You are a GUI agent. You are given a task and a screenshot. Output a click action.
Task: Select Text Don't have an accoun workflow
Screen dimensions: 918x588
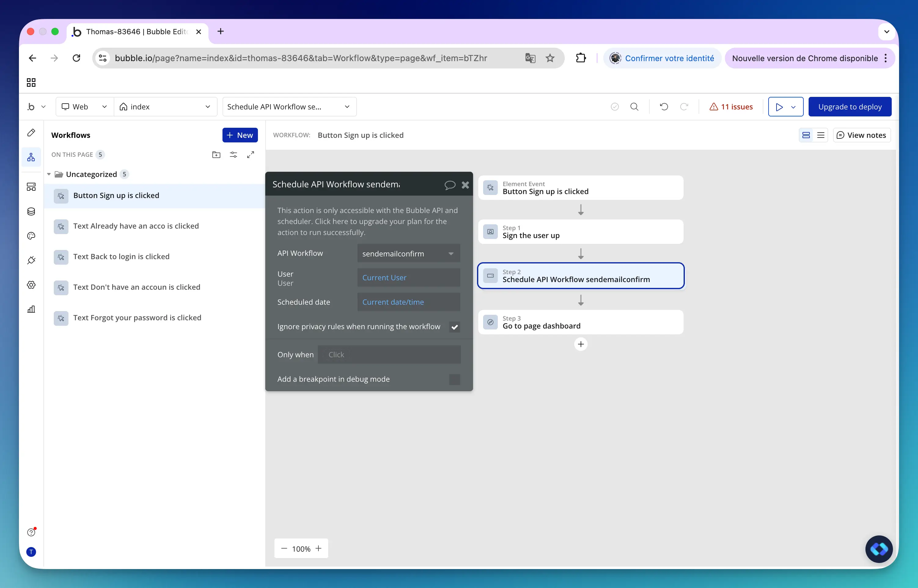(155, 288)
